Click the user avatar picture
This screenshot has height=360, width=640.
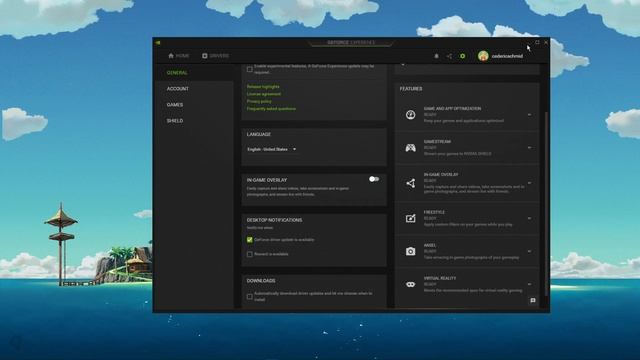483,56
